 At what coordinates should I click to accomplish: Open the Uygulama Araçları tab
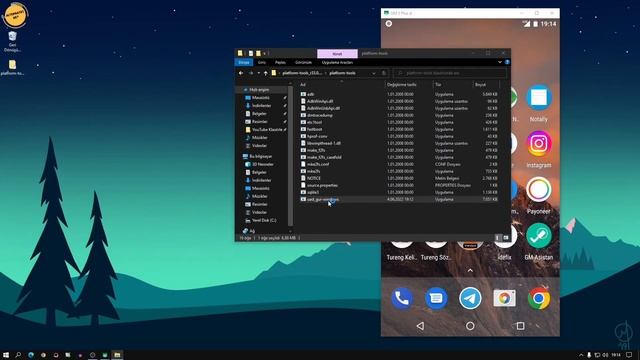(337, 62)
